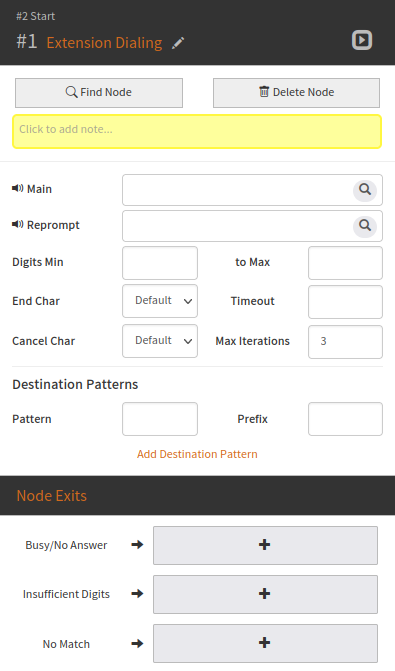The width and height of the screenshot is (395, 671).
Task: Click the search icon in Main prompt field
Action: 365,190
